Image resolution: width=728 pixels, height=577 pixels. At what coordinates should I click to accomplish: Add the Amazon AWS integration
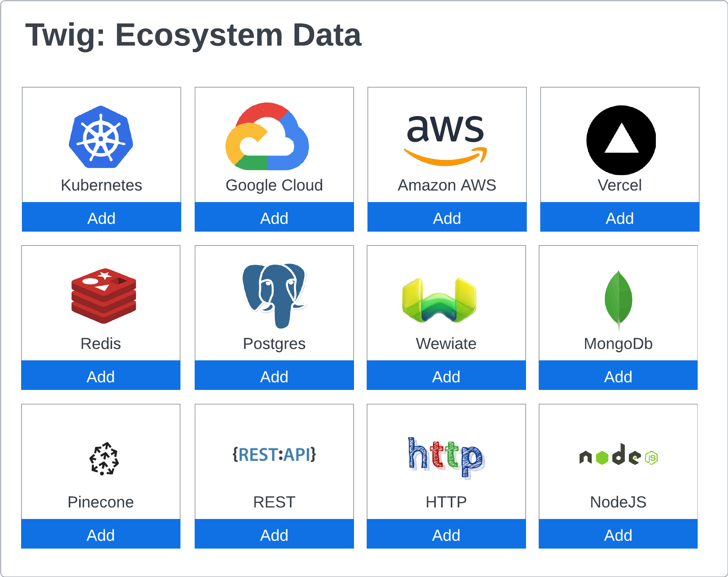click(x=447, y=217)
